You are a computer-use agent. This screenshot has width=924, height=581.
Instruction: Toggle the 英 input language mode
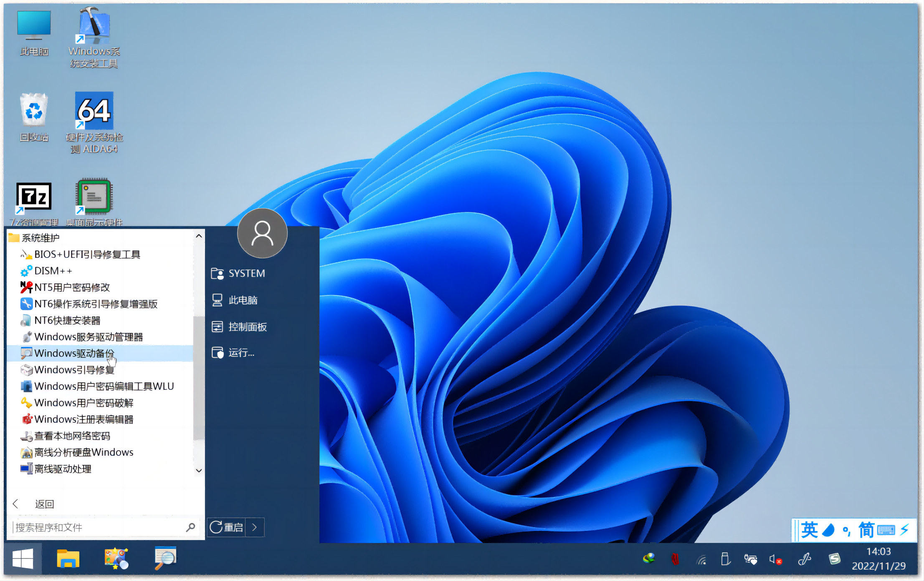click(x=809, y=530)
